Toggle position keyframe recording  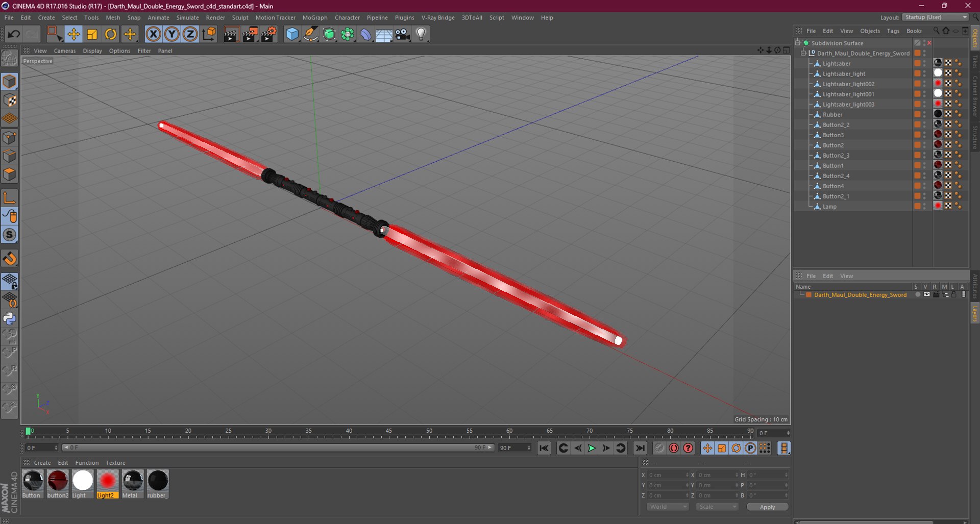click(x=707, y=448)
